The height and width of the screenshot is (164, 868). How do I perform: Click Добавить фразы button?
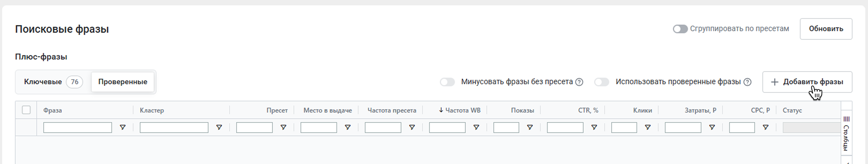point(807,82)
